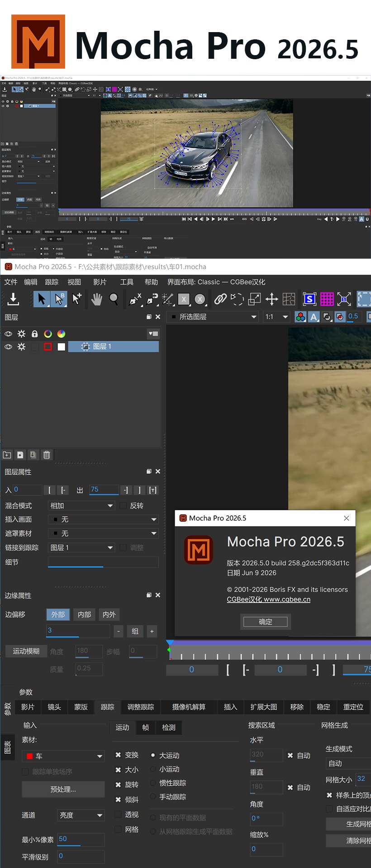
Task: Open the 文件 menu
Action: tap(11, 282)
